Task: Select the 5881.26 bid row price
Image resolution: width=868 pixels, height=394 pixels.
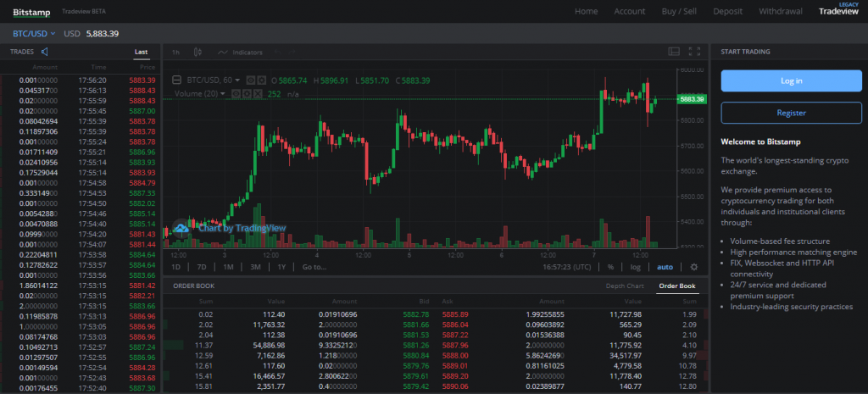Action: [x=417, y=346]
